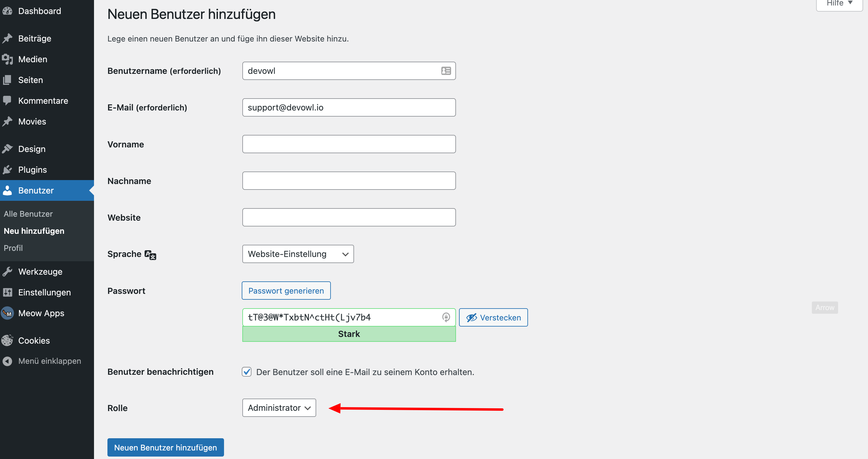Open the Profil submenu item

coord(13,248)
